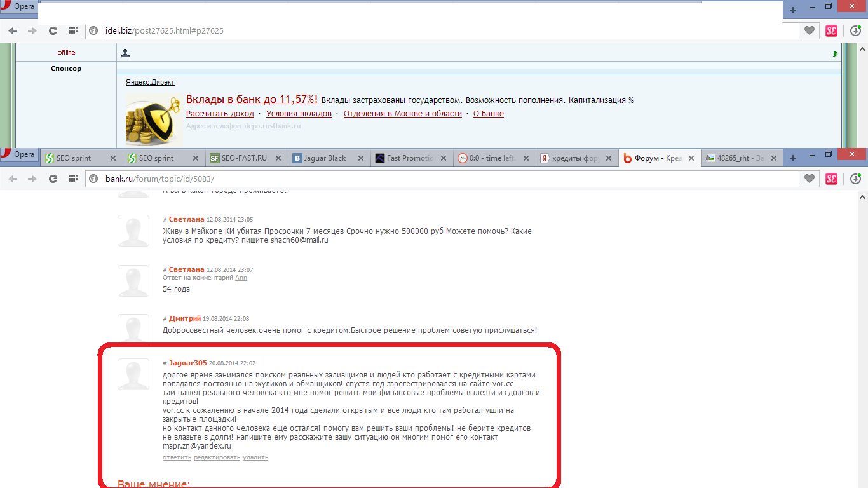Click 'ответить' under Jaguar305's comment
The height and width of the screenshot is (488, 868).
point(177,457)
